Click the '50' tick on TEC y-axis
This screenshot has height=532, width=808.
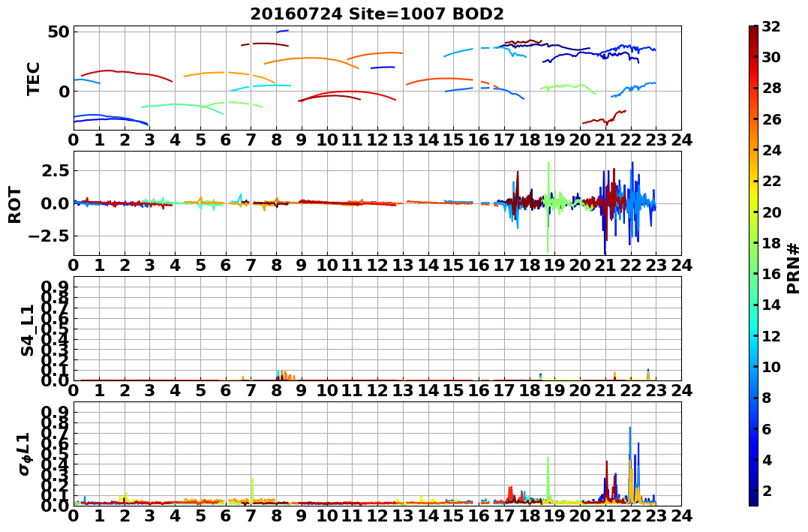[x=59, y=32]
